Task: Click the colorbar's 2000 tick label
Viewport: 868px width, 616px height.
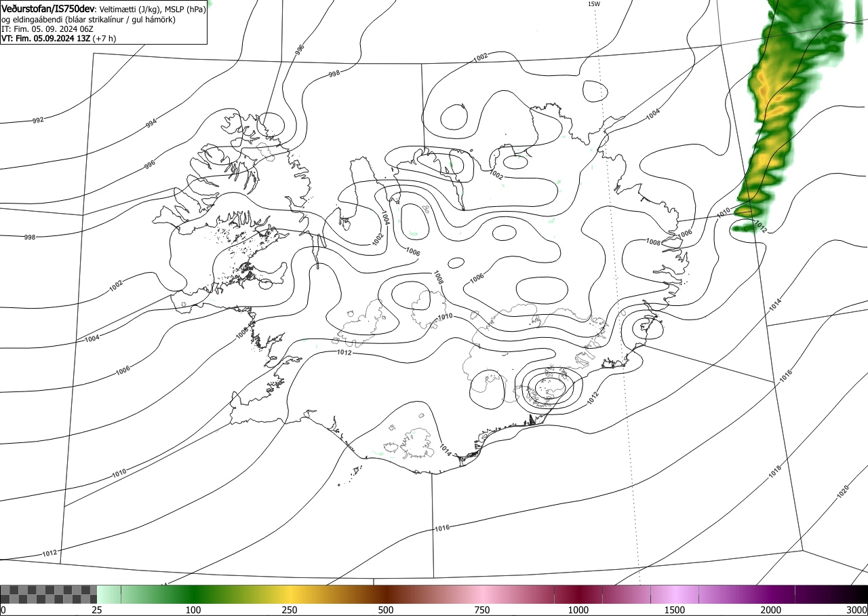Action: [771, 610]
